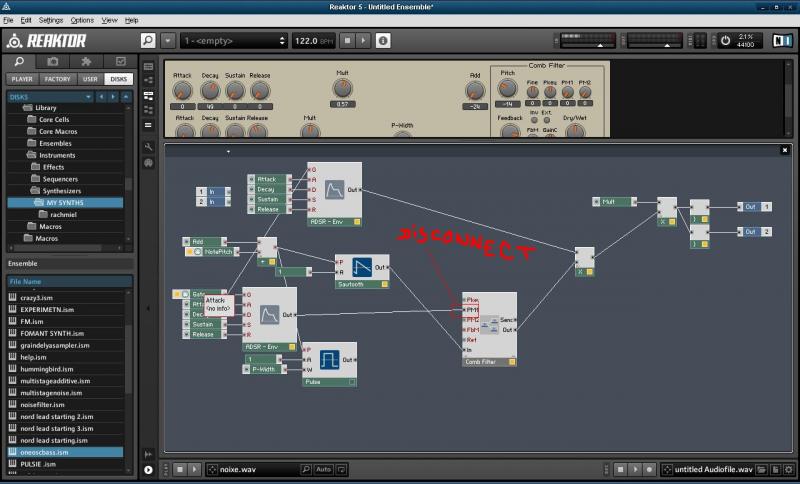
Task: Toggle the Auto button in the player bar
Action: 323,469
